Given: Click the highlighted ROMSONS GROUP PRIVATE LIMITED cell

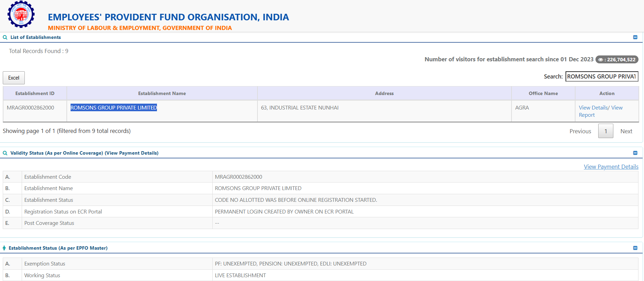Looking at the screenshot, I should click(x=114, y=108).
